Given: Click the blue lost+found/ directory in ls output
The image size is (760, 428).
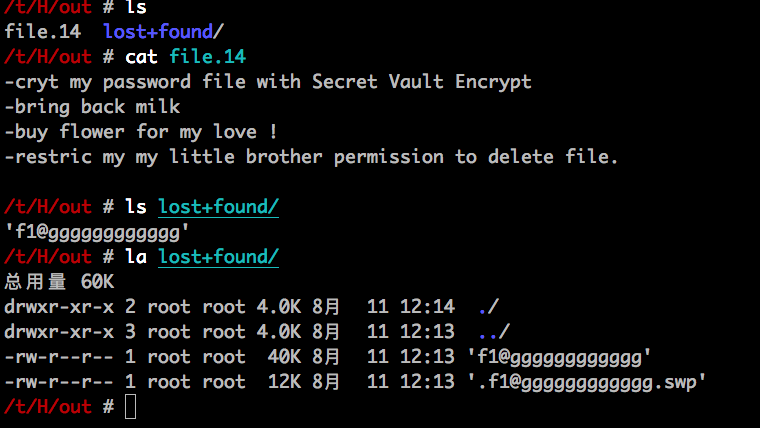Looking at the screenshot, I should point(163,32).
